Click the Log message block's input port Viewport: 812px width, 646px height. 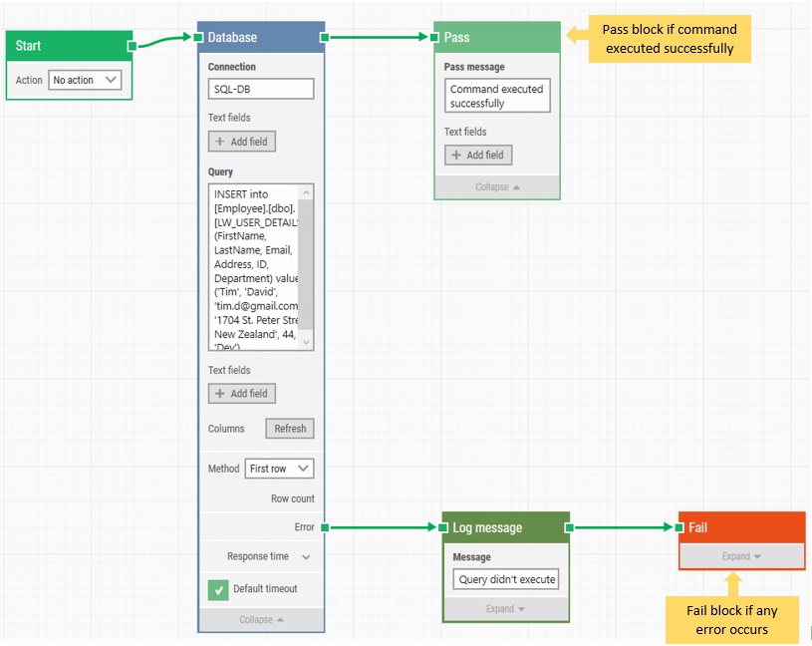pos(441,526)
